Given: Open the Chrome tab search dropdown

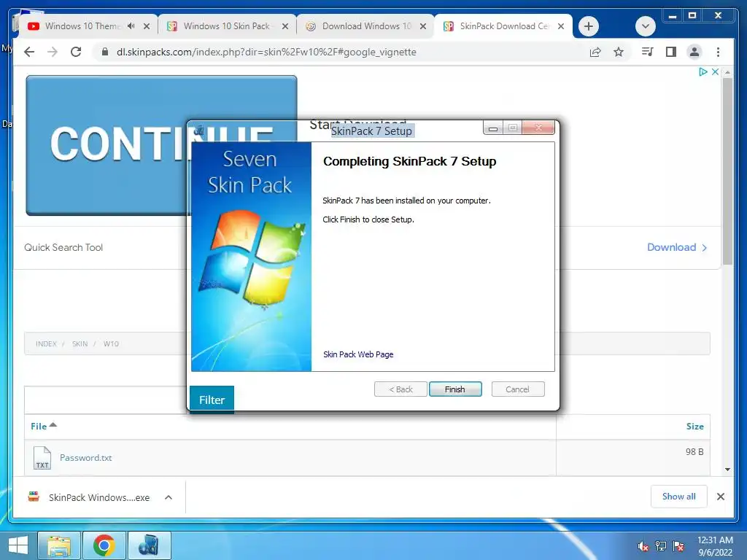Looking at the screenshot, I should (x=646, y=26).
